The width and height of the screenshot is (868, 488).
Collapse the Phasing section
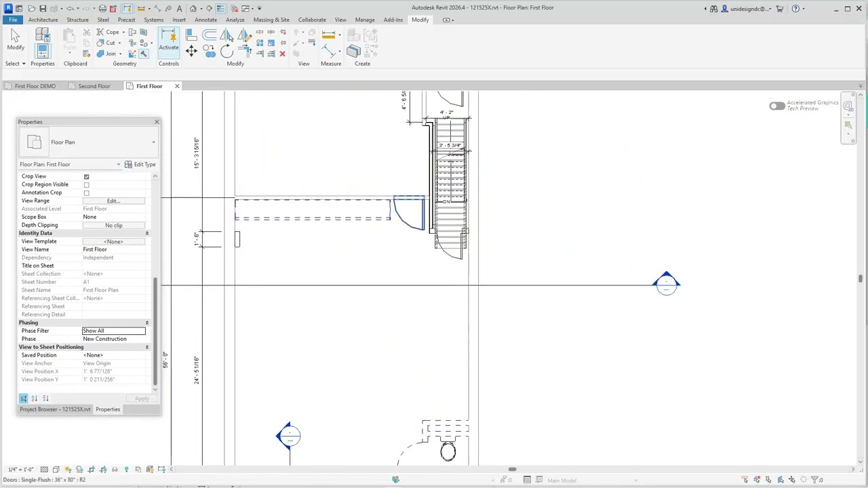pyautogui.click(x=146, y=323)
